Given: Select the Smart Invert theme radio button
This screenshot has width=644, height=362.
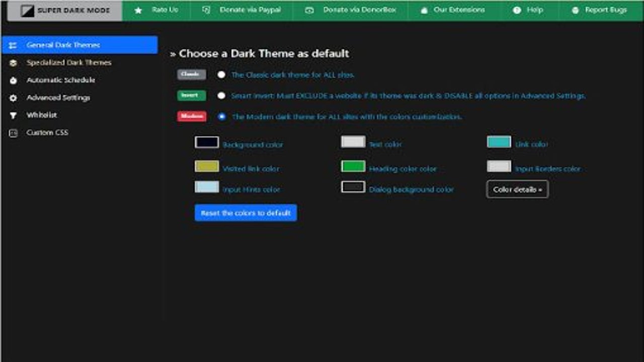Looking at the screenshot, I should [x=221, y=96].
